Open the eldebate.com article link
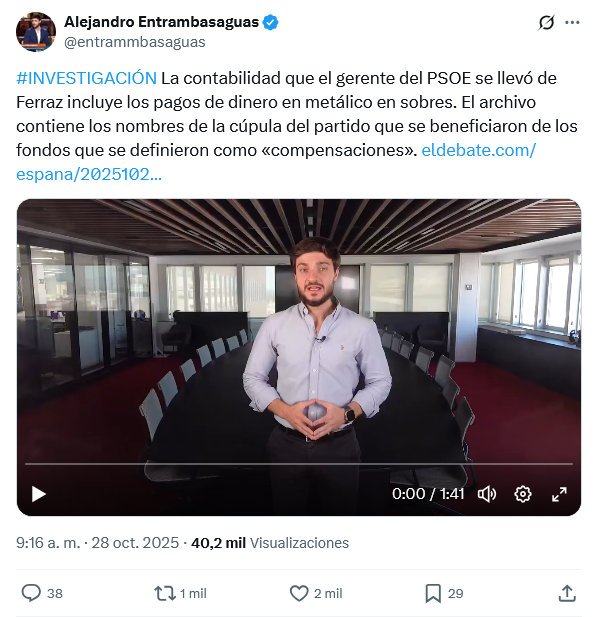 coord(276,162)
